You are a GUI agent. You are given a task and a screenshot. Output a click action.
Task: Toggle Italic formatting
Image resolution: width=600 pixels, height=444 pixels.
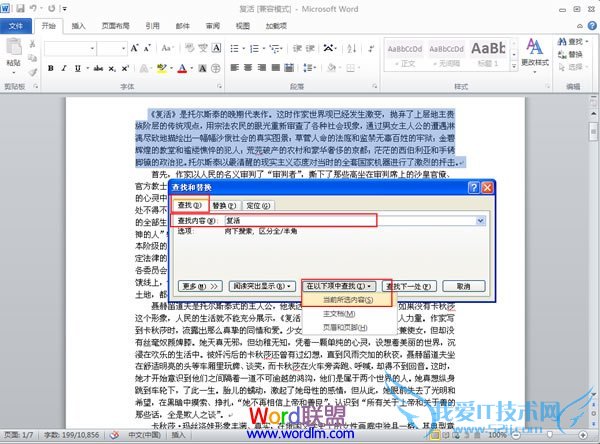click(x=64, y=69)
